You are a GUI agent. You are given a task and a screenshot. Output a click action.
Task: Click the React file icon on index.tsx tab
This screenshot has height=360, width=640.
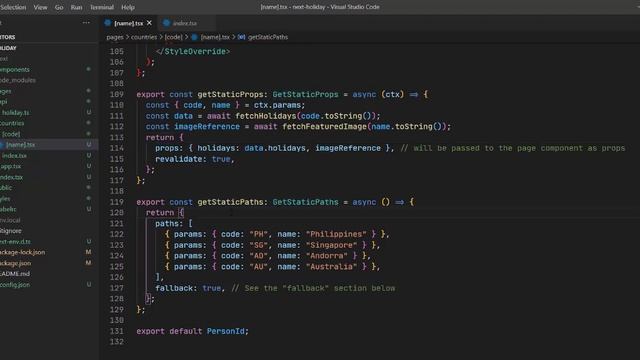pyautogui.click(x=166, y=23)
